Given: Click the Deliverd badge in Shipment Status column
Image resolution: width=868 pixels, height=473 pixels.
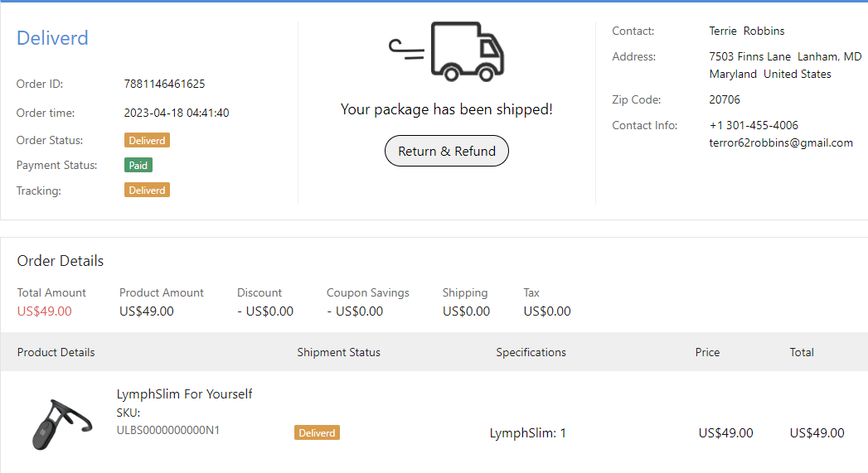Looking at the screenshot, I should (x=317, y=432).
